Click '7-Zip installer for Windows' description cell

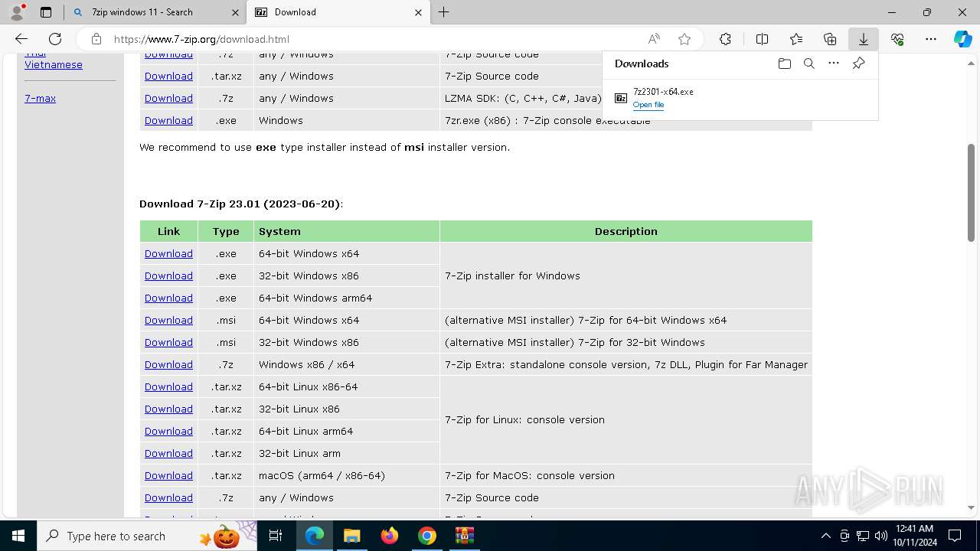click(x=626, y=275)
